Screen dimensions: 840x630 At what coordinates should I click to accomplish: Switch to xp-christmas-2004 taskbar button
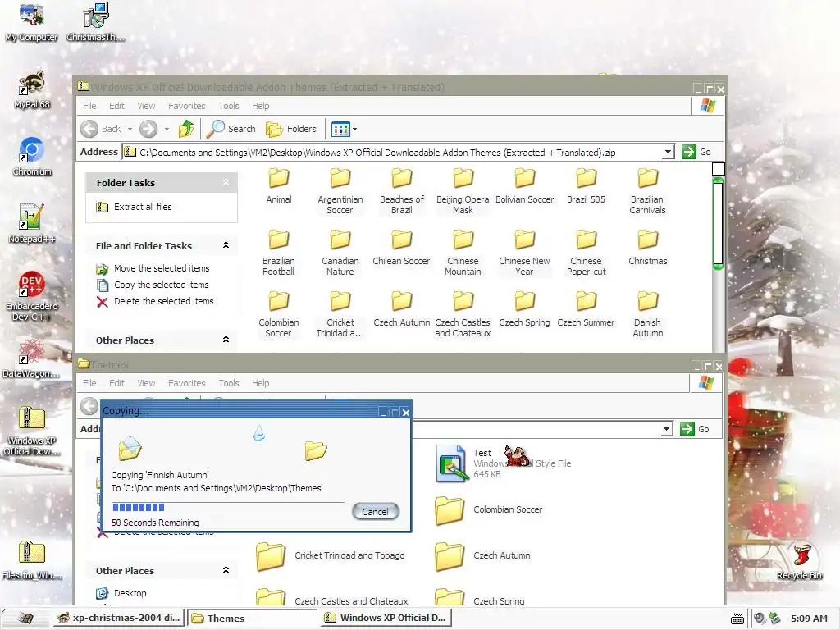[x=119, y=618]
